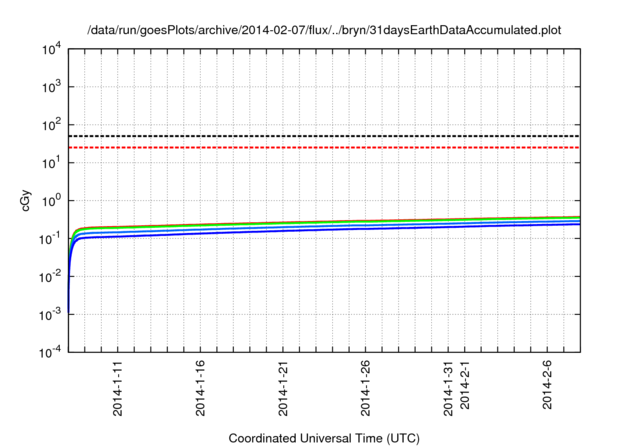Click the 2014-1-26 date tick label
The image size is (640, 448).
pyautogui.click(x=365, y=388)
